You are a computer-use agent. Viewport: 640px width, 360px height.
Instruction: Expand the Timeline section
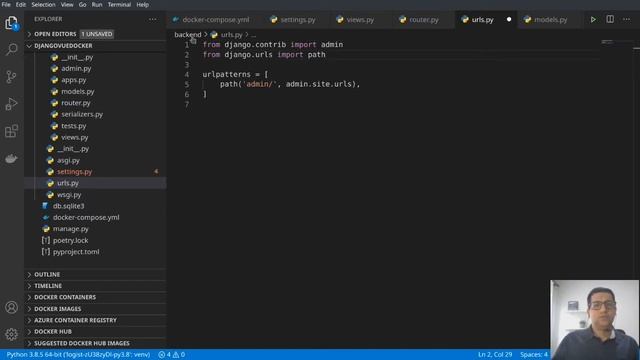48,286
